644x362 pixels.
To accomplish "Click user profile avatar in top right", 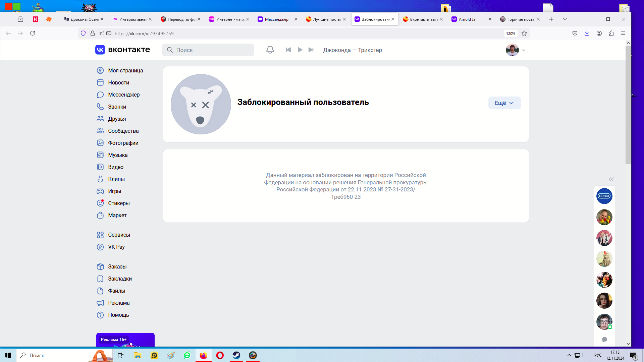I will pyautogui.click(x=512, y=50).
